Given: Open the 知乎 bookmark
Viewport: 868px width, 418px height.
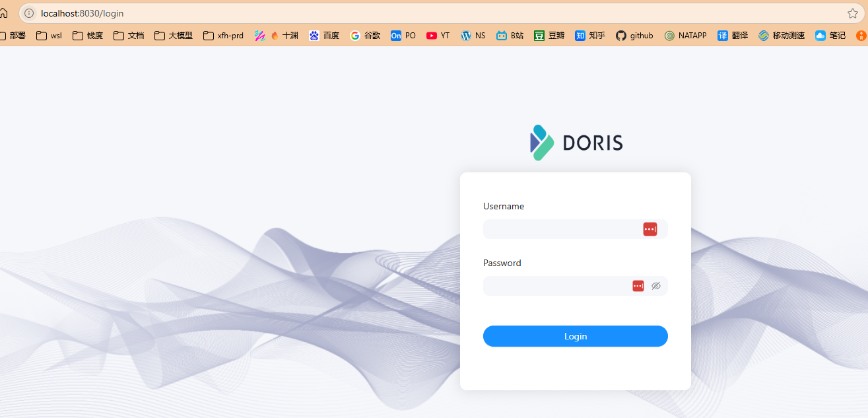Looking at the screenshot, I should click(590, 36).
